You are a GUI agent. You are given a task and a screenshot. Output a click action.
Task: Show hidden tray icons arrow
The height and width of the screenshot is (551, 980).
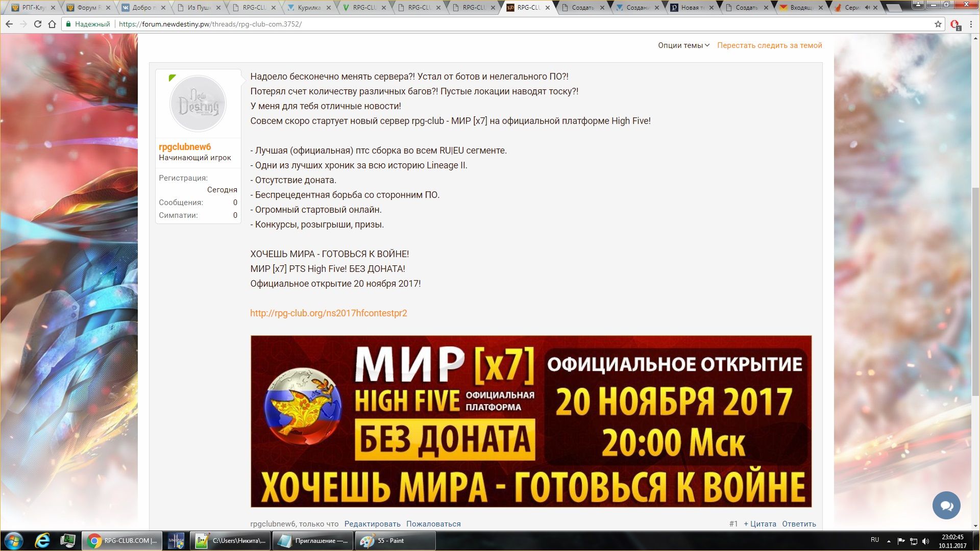click(x=889, y=541)
